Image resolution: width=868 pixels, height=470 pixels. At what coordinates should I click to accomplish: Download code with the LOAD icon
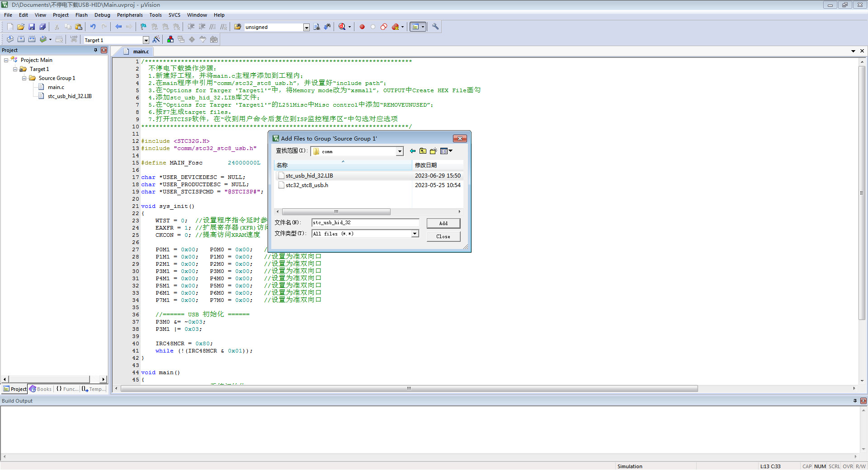(x=74, y=39)
